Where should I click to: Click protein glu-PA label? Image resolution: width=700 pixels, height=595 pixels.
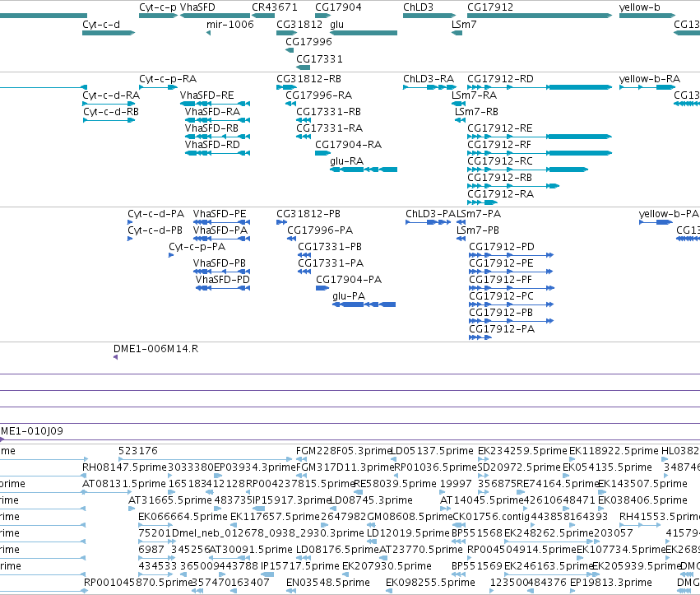pyautogui.click(x=349, y=296)
